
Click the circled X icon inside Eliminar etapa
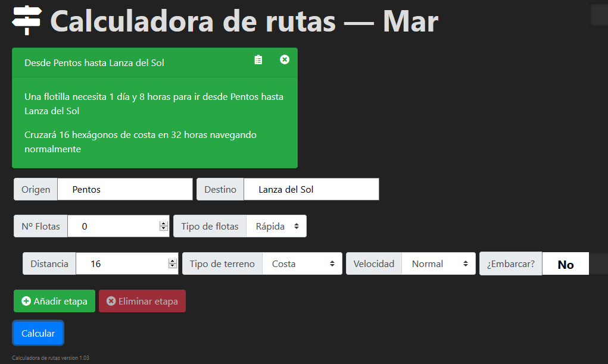[x=110, y=301]
